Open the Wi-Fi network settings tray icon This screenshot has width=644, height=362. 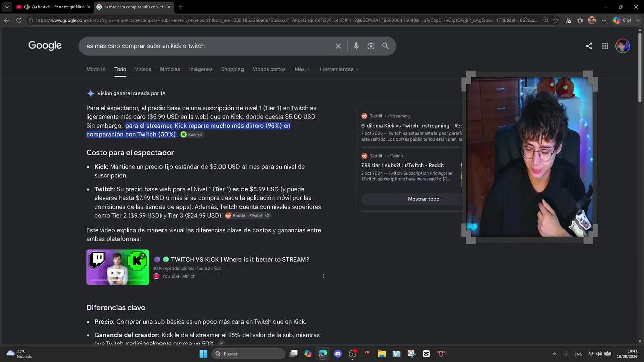point(591,354)
